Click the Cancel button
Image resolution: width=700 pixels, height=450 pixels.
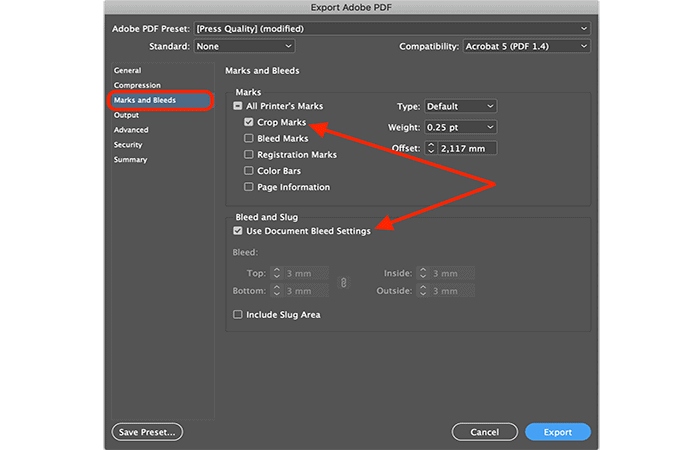(484, 432)
